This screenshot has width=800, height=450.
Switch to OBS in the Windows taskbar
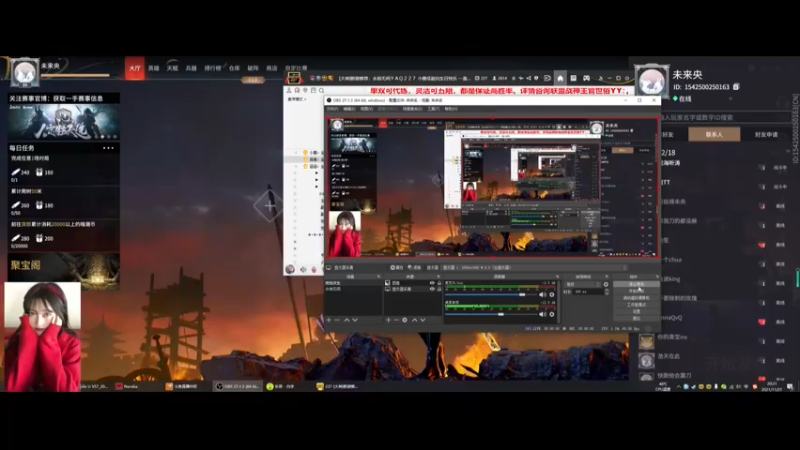[238, 386]
